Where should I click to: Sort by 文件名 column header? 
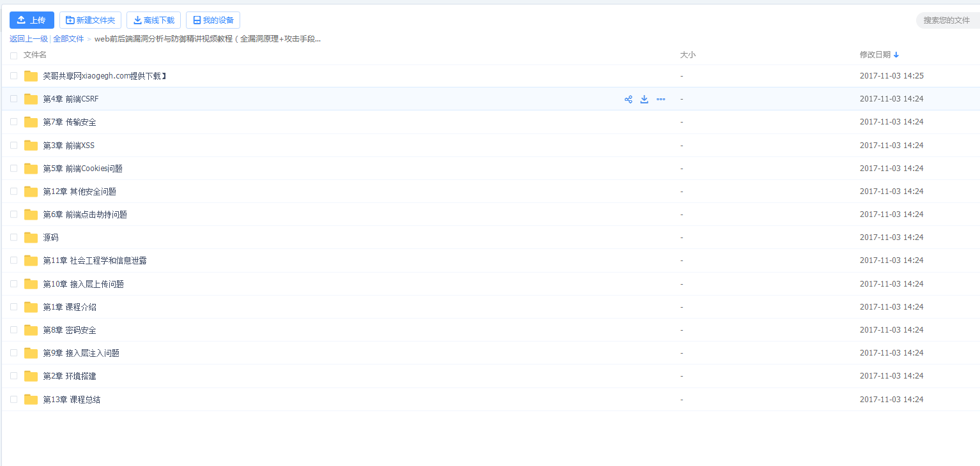pyautogui.click(x=35, y=55)
